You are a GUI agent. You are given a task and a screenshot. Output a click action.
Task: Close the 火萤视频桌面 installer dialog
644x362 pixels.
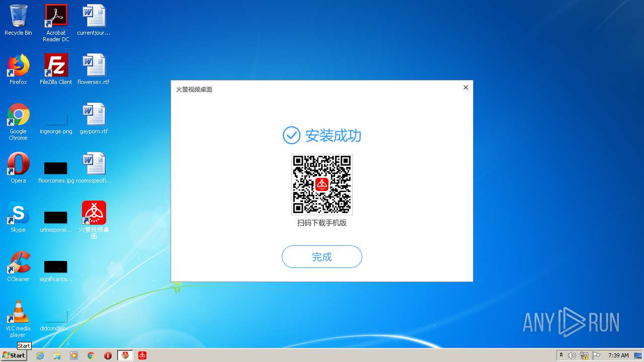pos(465,87)
